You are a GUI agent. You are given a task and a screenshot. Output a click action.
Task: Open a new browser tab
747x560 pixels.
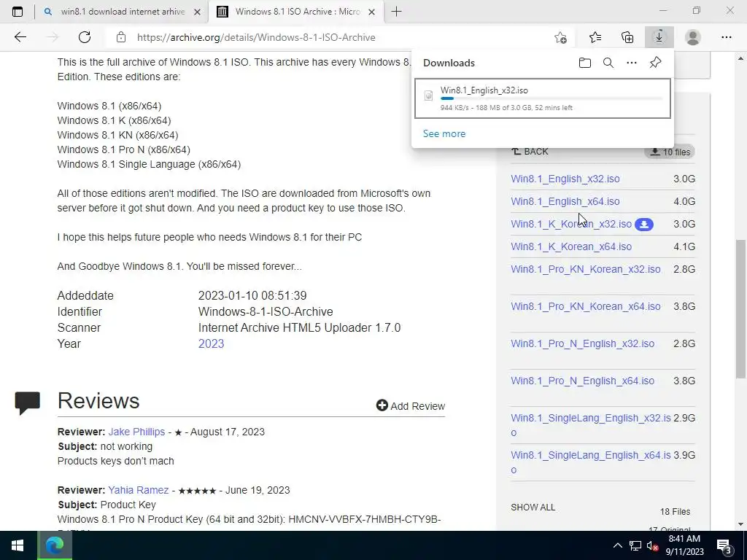[x=396, y=12]
